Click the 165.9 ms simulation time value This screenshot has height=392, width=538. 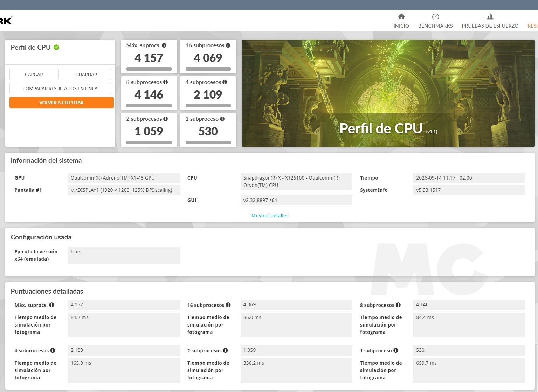pos(124,370)
